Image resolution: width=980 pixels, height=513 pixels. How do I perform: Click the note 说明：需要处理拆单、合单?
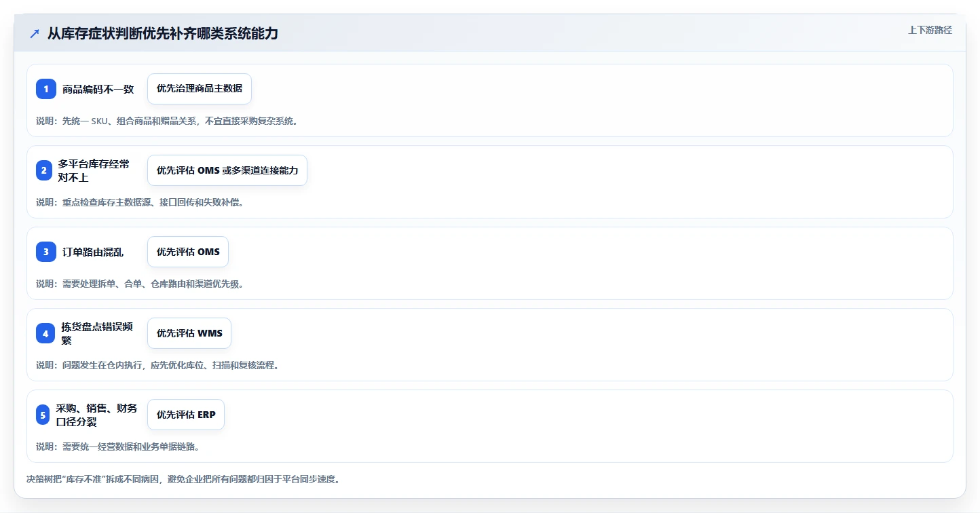coord(140,284)
